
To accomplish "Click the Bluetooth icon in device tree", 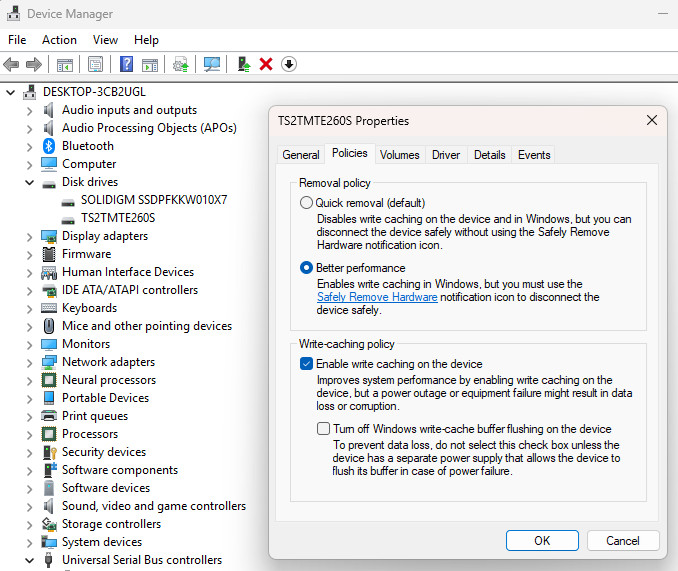I will tap(49, 146).
